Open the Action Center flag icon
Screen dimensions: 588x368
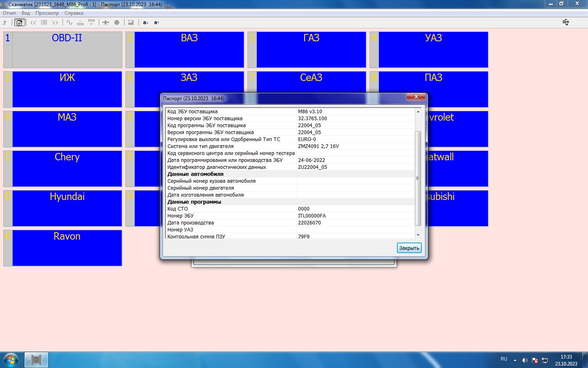pos(535,360)
